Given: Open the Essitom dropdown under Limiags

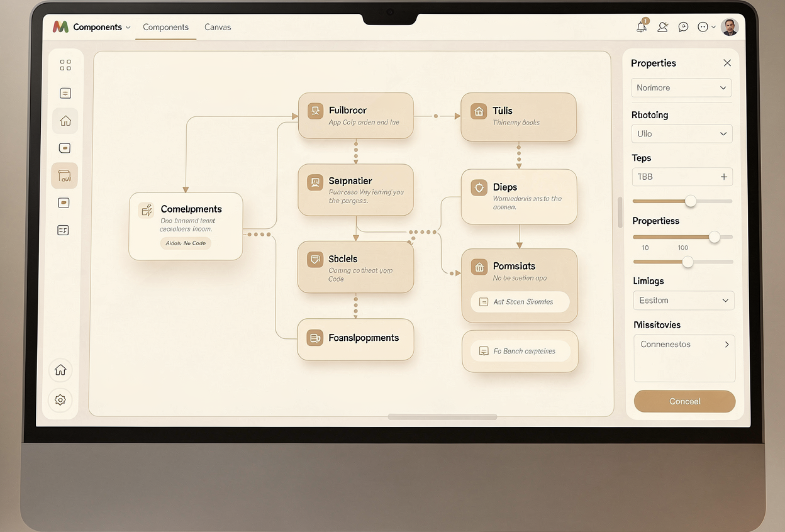Looking at the screenshot, I should tap(683, 301).
